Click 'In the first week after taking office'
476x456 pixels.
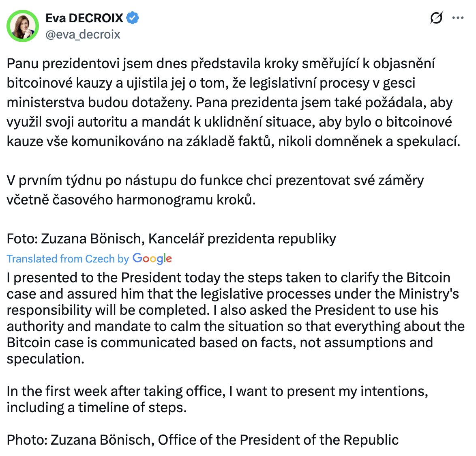tap(116, 391)
